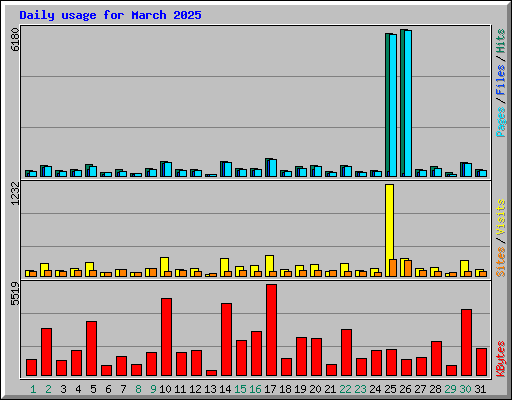Click day label 20 on x-axis
Screen dimensions: 512x400
click(x=315, y=389)
